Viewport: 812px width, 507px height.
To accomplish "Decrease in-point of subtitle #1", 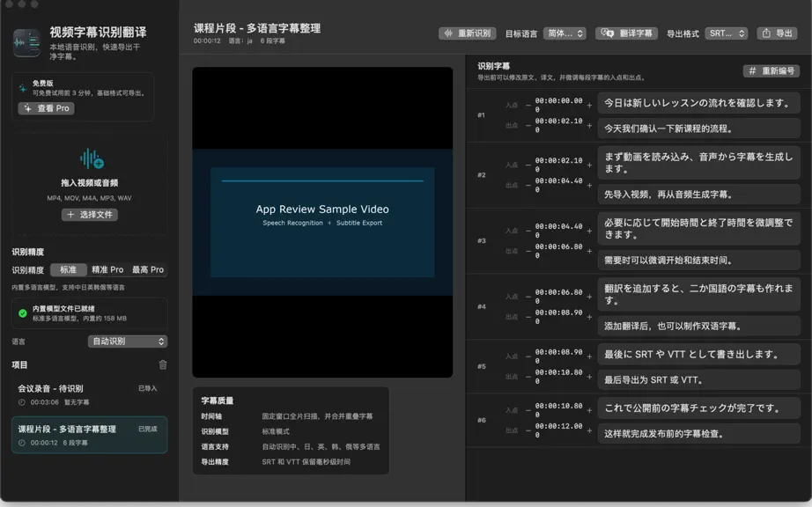I will pyautogui.click(x=528, y=105).
